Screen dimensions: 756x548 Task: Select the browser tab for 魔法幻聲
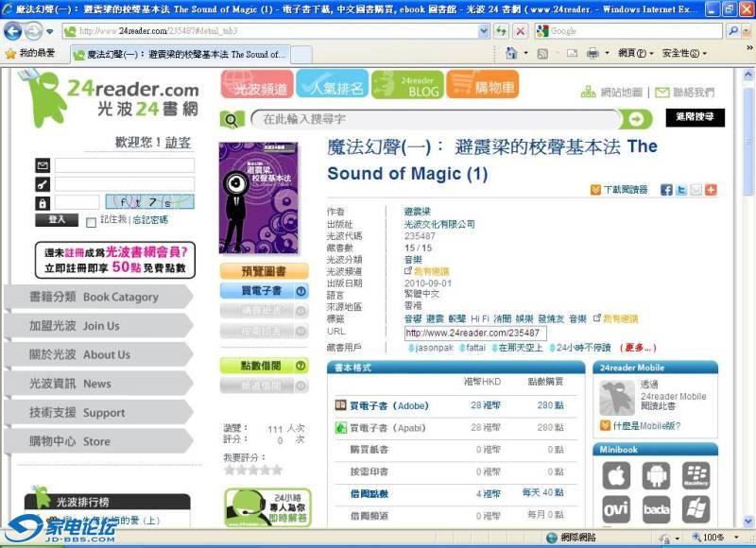[180, 55]
